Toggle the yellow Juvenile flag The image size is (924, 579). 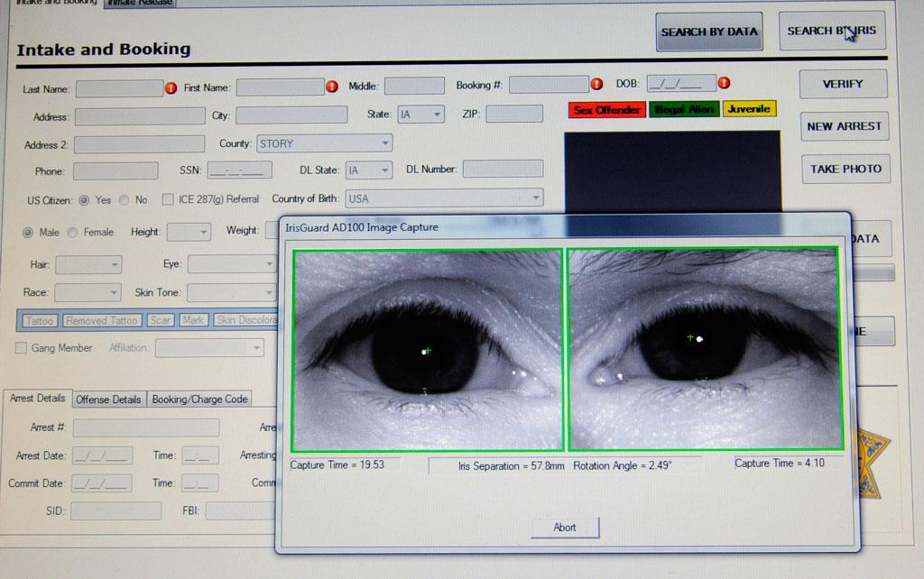[x=747, y=108]
